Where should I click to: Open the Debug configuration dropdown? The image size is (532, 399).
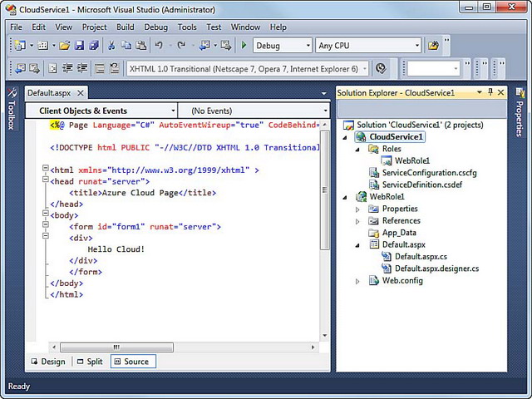click(308, 46)
